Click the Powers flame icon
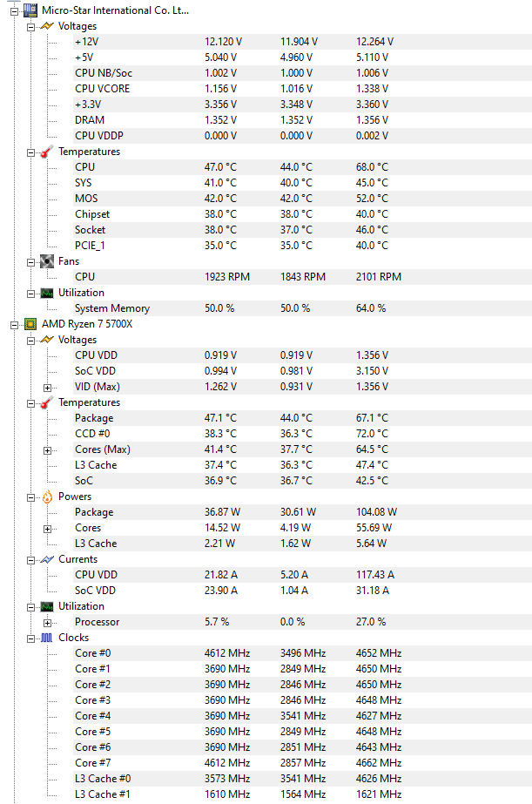Viewport: 532px width, 804px height. 47,497
